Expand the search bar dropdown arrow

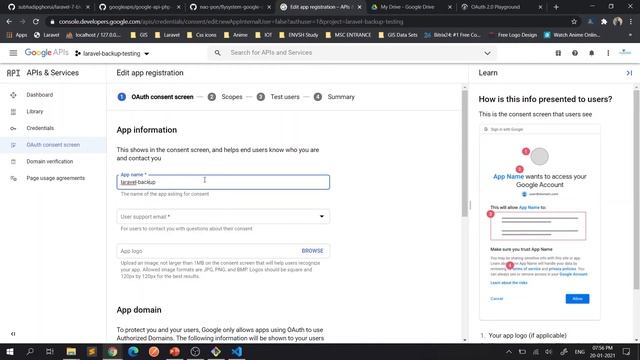[487, 53]
